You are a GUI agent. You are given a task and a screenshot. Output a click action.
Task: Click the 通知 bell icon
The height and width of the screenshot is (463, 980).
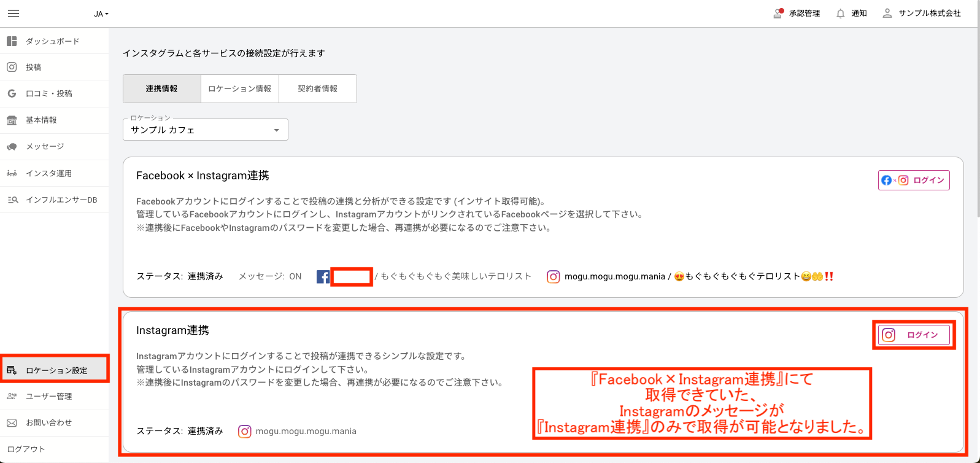click(841, 14)
